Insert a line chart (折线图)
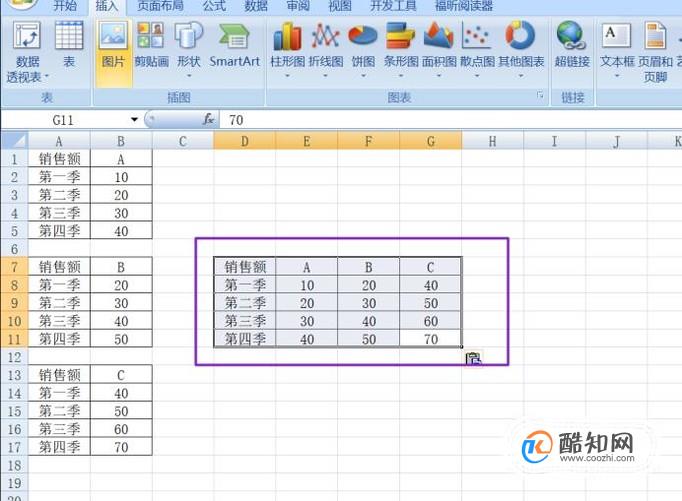Image resolution: width=682 pixels, height=501 pixels. [325, 45]
